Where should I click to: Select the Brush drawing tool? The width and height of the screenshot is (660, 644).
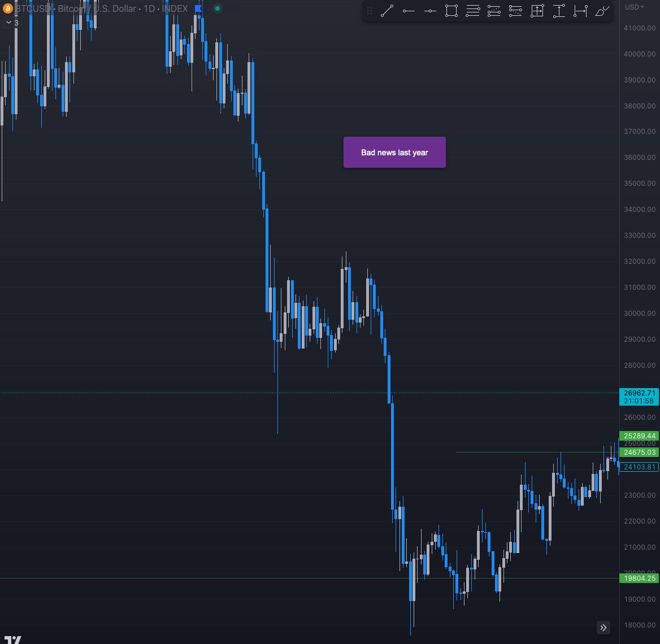(x=602, y=11)
